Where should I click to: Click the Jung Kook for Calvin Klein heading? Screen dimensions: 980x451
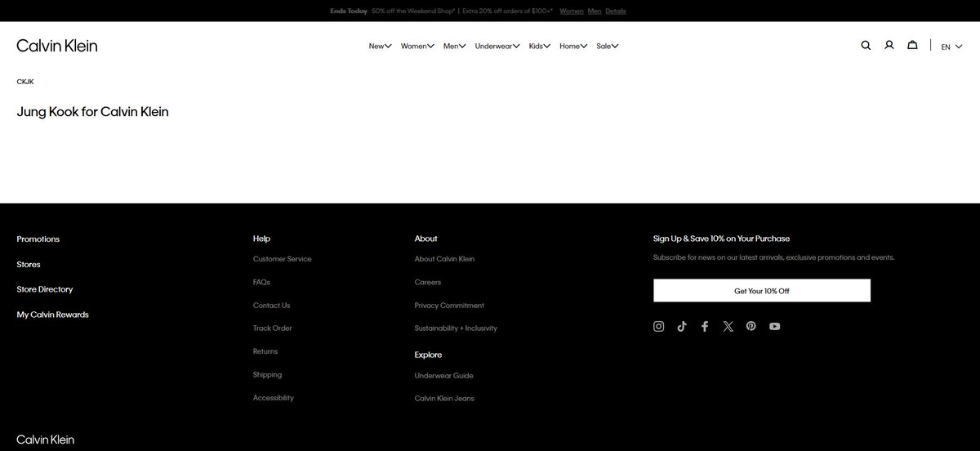click(x=92, y=112)
